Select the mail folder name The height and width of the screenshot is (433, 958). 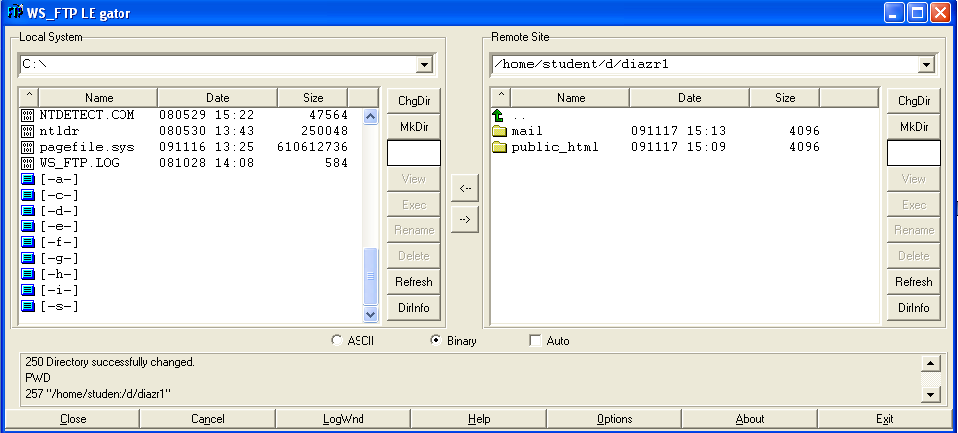pyautogui.click(x=527, y=131)
